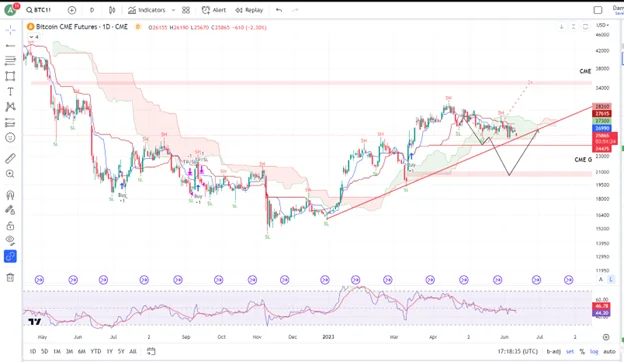Select the blue 26990 price label
624x362 pixels.
602,128
